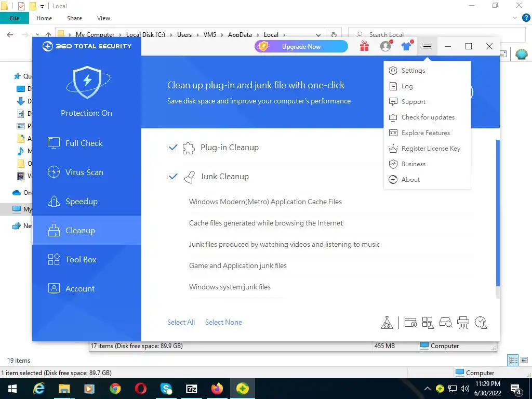Click Select None link
The height and width of the screenshot is (399, 532).
tap(223, 322)
